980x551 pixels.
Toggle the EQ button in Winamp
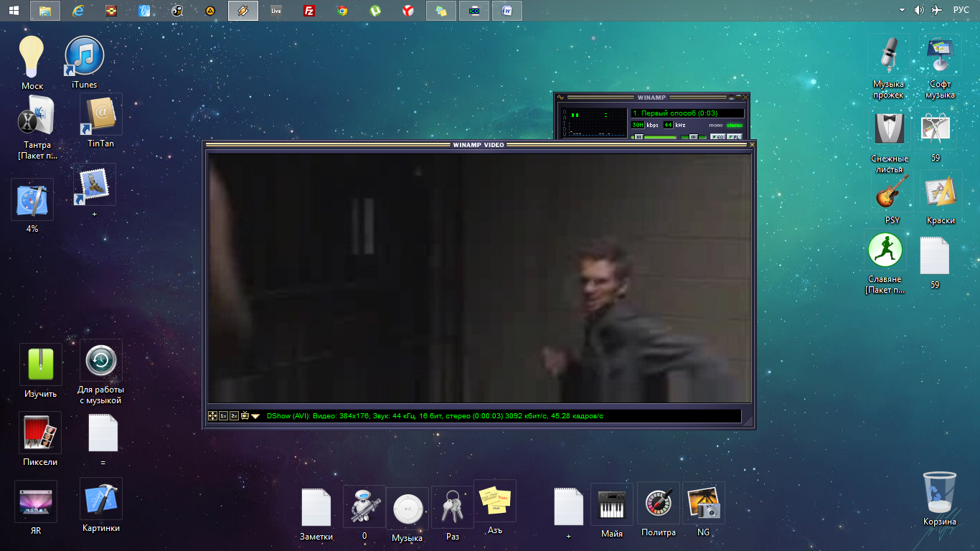tap(717, 136)
